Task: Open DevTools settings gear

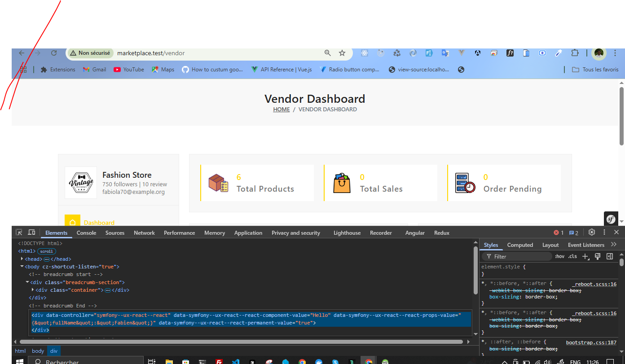Action: pyautogui.click(x=592, y=232)
